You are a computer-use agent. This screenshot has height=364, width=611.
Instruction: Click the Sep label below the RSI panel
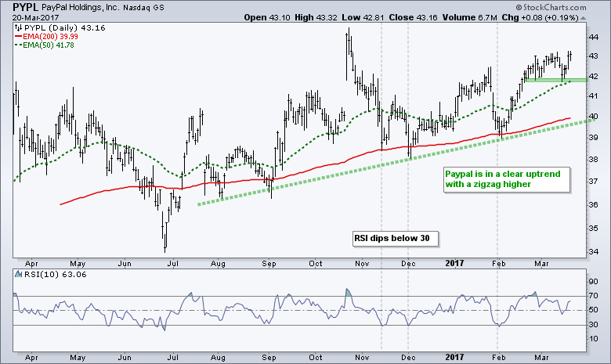coord(269,358)
